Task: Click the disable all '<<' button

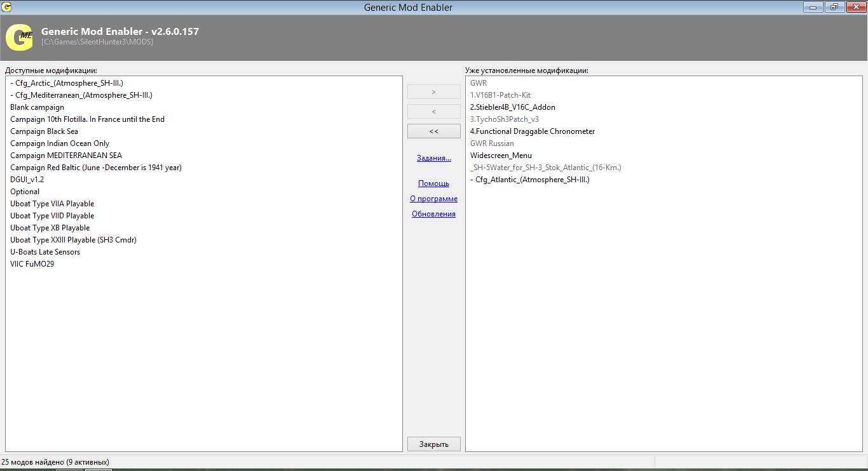Action: [x=434, y=131]
